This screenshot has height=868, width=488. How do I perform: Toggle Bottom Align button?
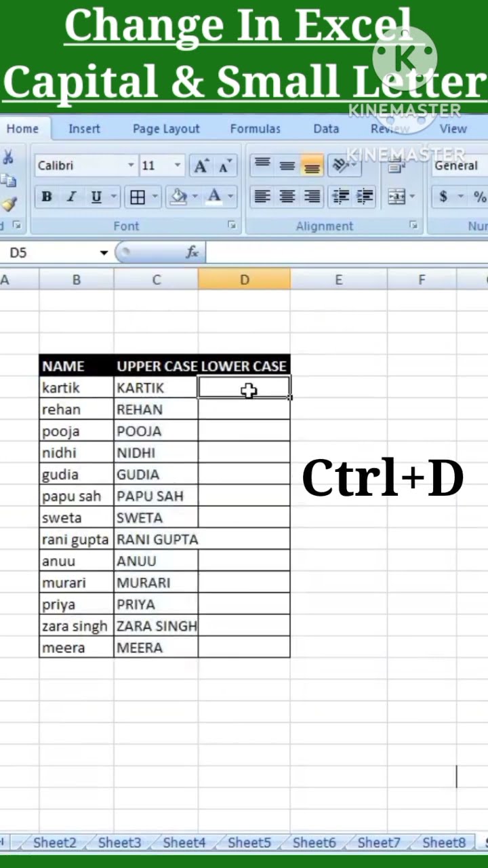[312, 165]
